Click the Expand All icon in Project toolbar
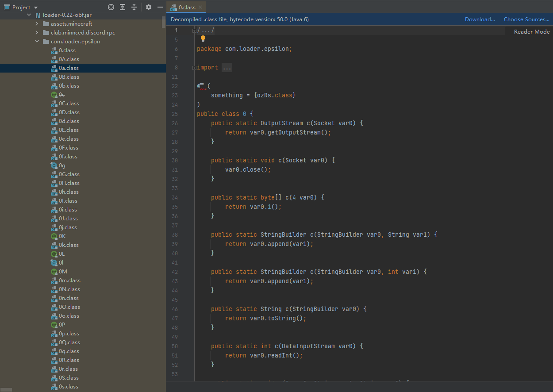553x392 pixels. pos(123,7)
